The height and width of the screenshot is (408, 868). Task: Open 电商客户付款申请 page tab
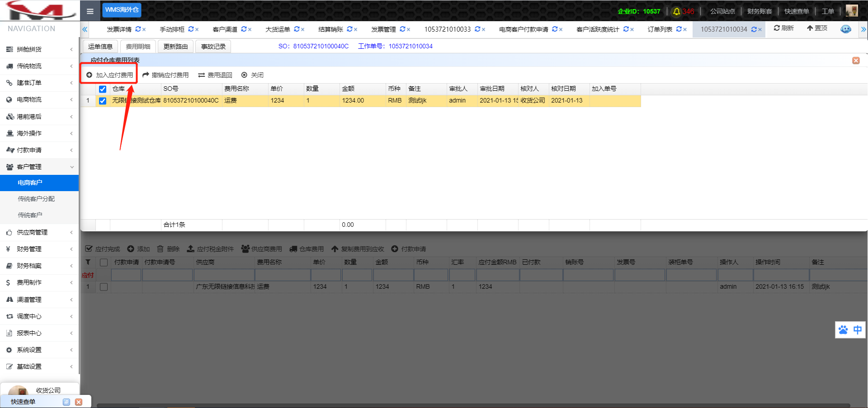click(524, 29)
